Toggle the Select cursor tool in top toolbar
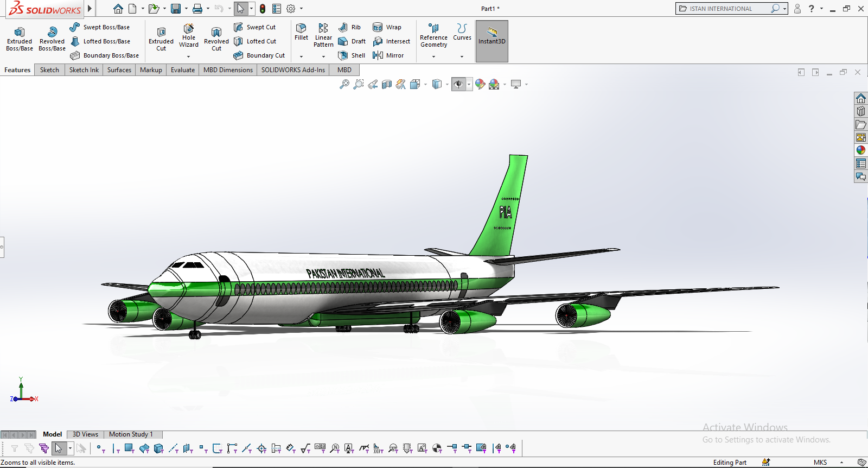Screen dimensions: 868x468 click(x=241, y=9)
